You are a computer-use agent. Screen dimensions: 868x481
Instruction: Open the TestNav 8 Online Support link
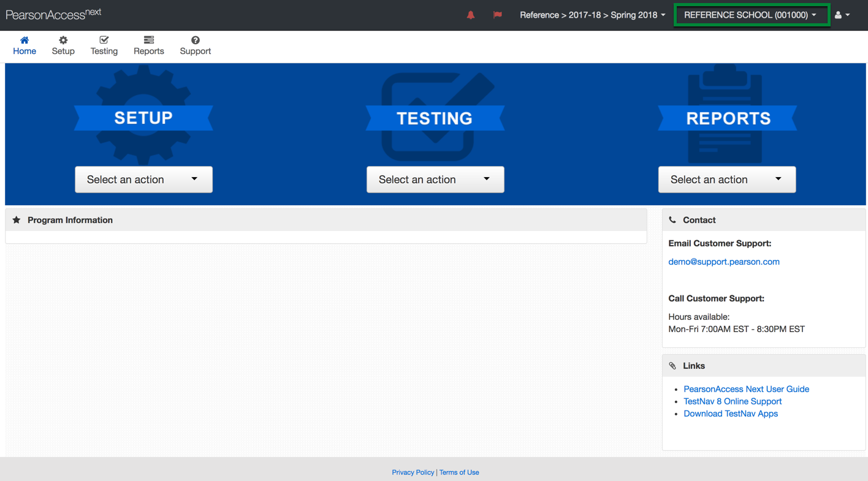tap(733, 401)
